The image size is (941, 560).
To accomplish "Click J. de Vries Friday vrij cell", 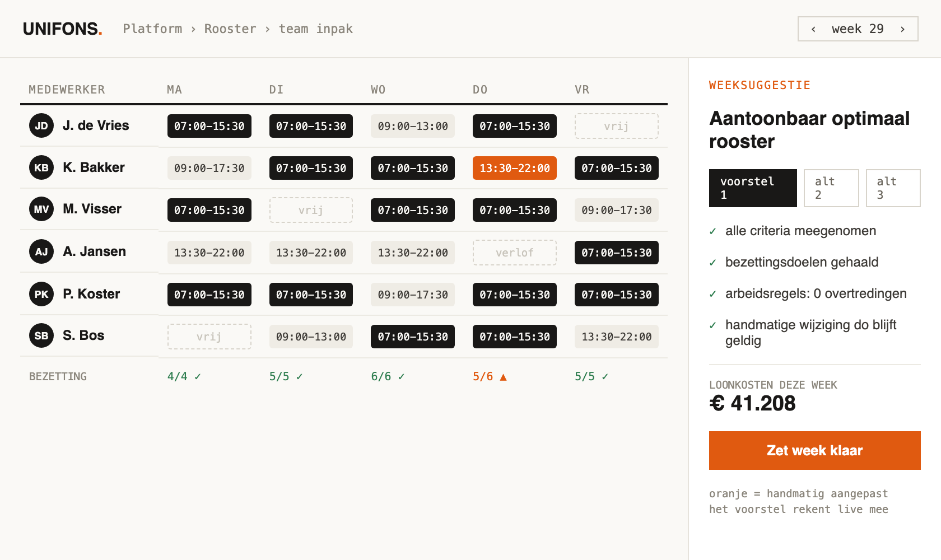I will (617, 126).
